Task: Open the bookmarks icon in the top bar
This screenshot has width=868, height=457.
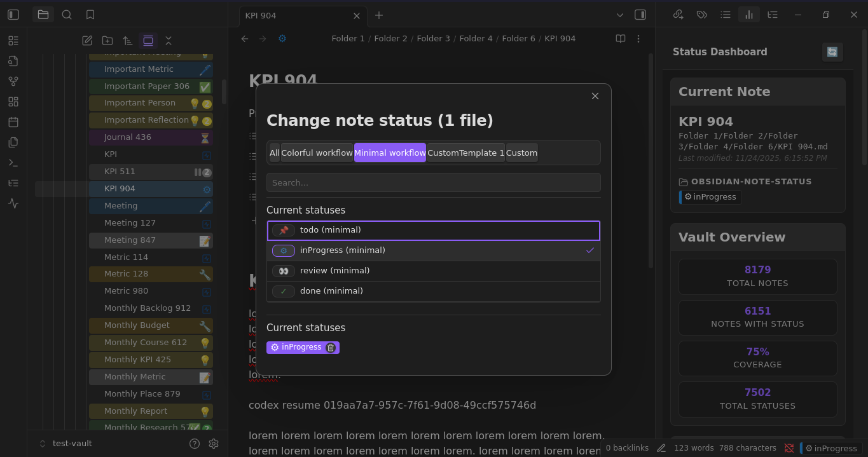Action: pos(90,15)
